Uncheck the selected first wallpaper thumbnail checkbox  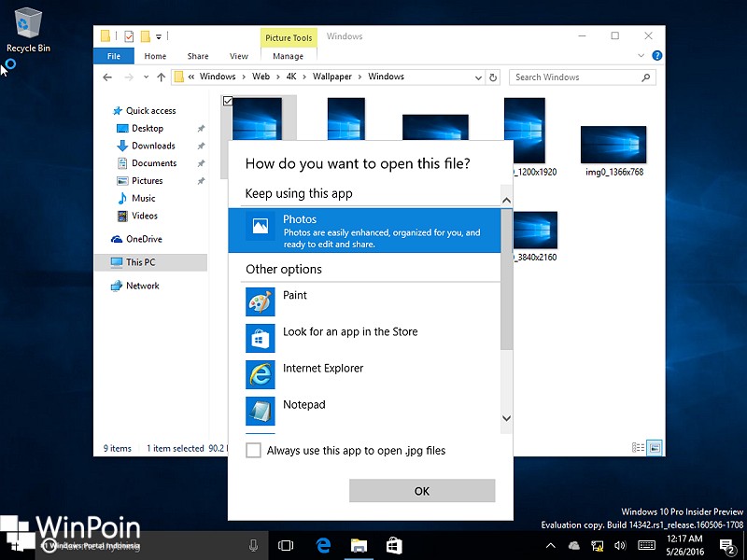[228, 101]
